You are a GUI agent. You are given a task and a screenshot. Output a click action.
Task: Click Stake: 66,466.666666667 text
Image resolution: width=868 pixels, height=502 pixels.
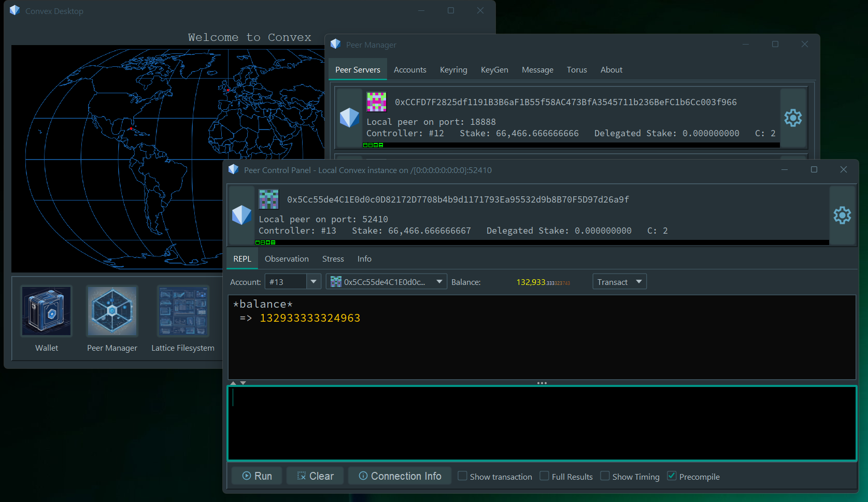pyautogui.click(x=411, y=231)
